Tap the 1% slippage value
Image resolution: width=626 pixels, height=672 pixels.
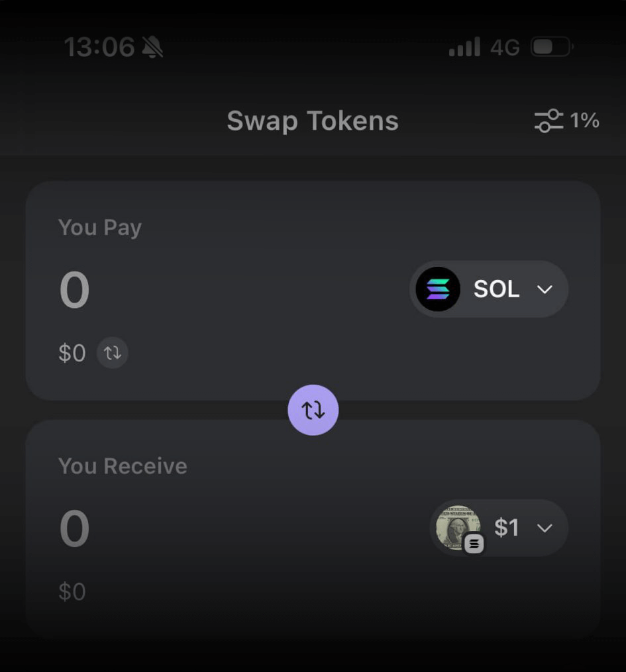584,120
